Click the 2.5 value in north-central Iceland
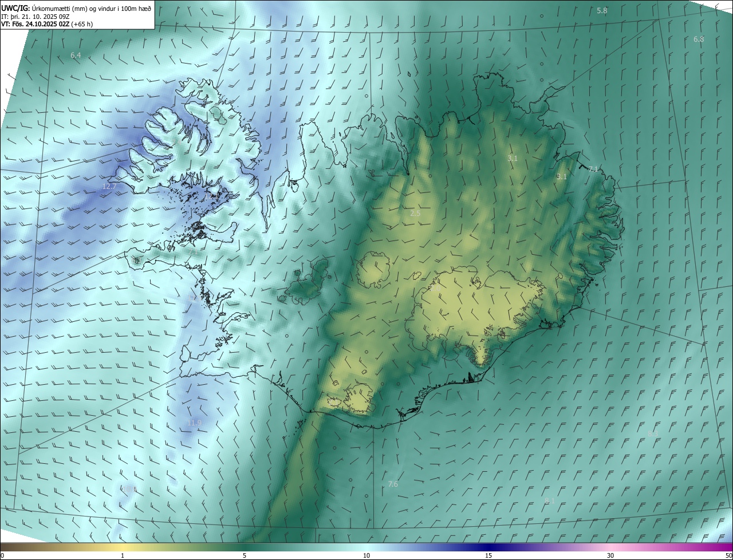This screenshot has height=560, width=733. [x=416, y=214]
